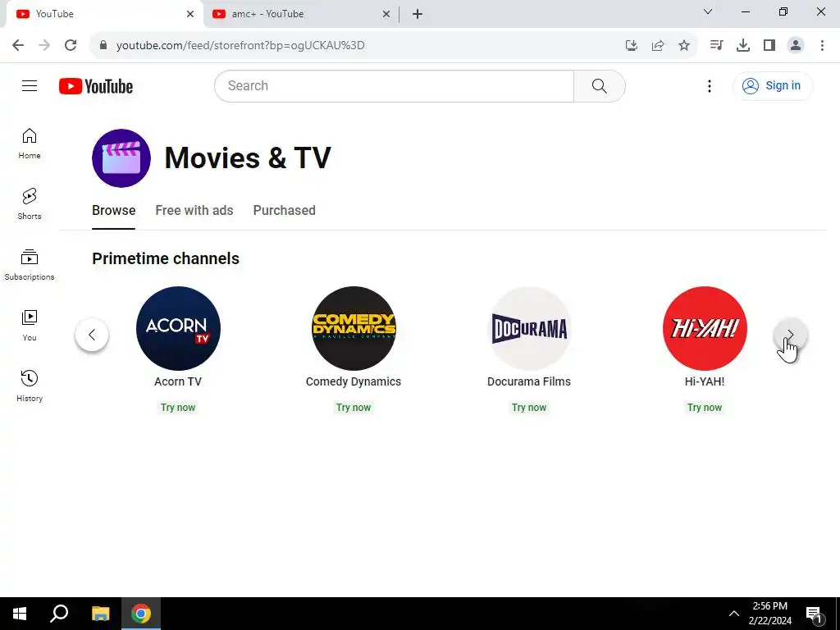This screenshot has height=630, width=840.
Task: Click the browser address bar URL
Action: pyautogui.click(x=240, y=45)
